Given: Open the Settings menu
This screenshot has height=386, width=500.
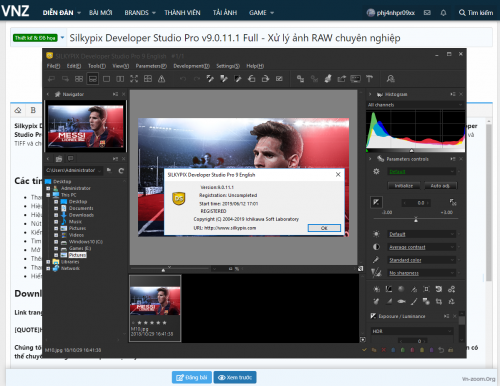Looking at the screenshot, I should tap(228, 66).
